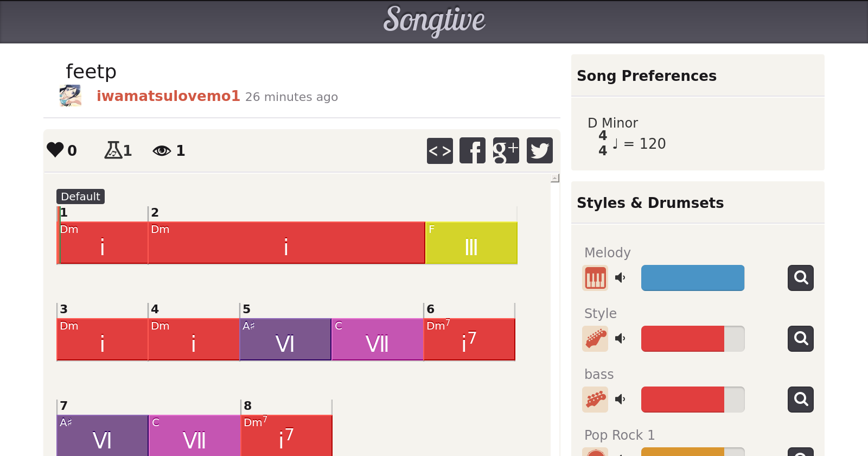Select the Default section label
This screenshot has height=456, width=868.
click(80, 197)
